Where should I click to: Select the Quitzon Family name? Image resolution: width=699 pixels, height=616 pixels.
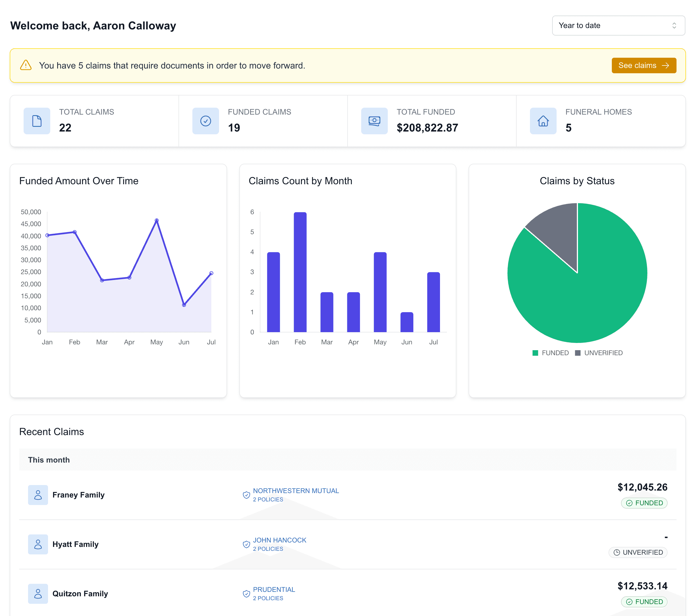tap(80, 594)
